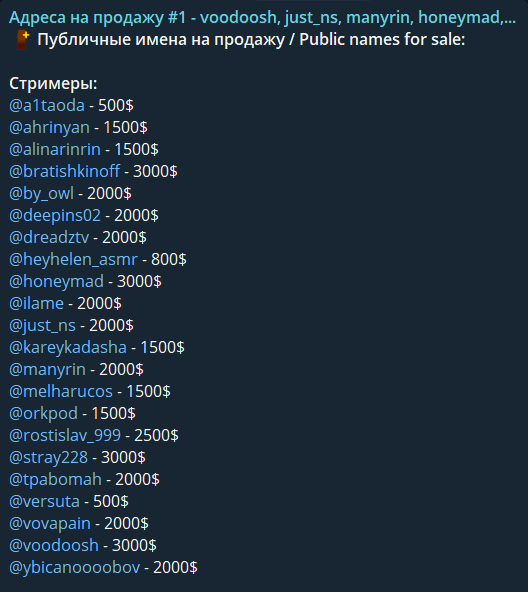Click the @dreadztv mention link
The width and height of the screenshot is (528, 592).
coord(49,237)
